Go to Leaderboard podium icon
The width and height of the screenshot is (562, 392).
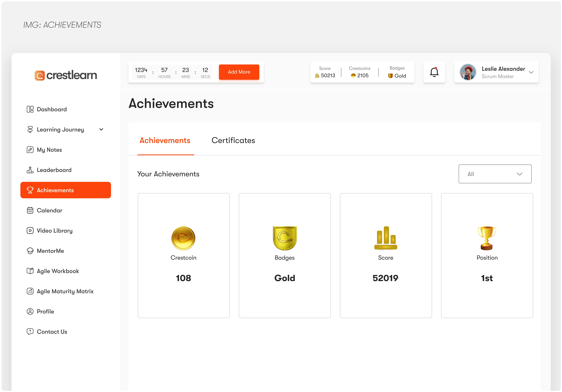point(30,170)
